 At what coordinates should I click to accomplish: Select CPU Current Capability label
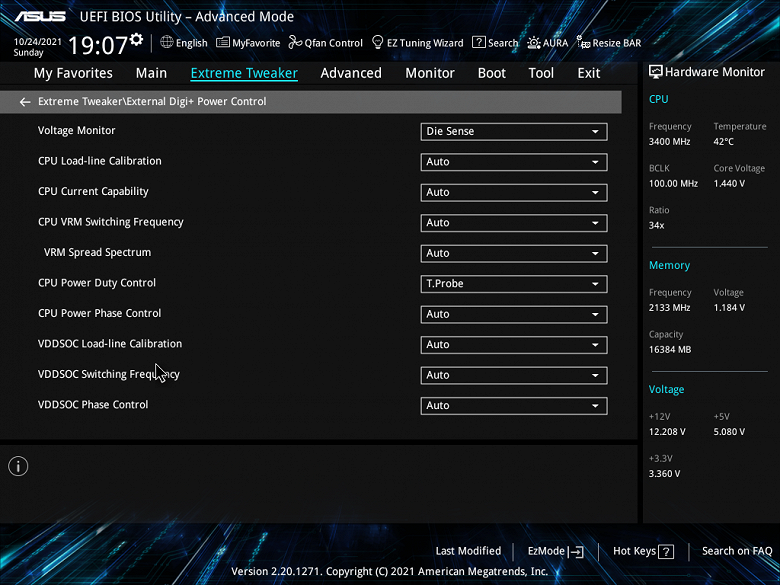tap(93, 192)
